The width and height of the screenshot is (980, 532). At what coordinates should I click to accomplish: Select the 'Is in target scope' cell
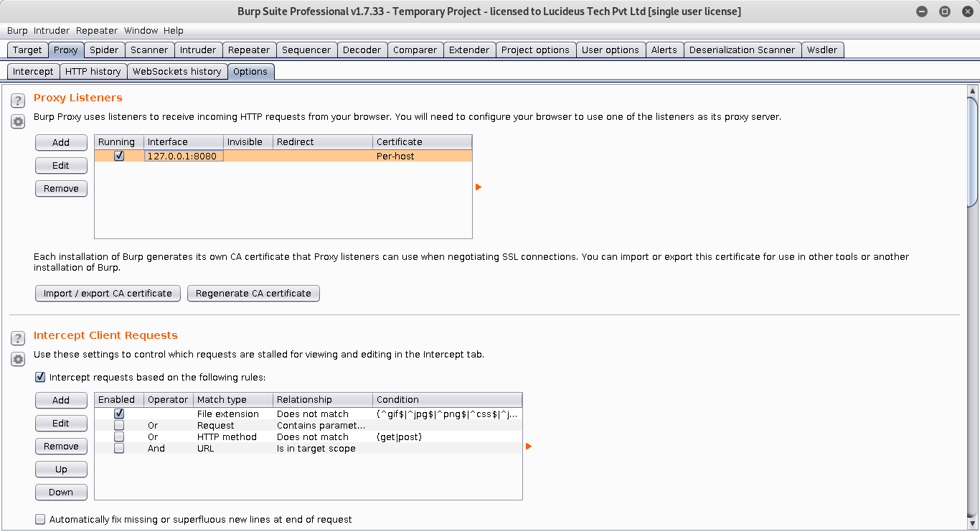[323, 448]
